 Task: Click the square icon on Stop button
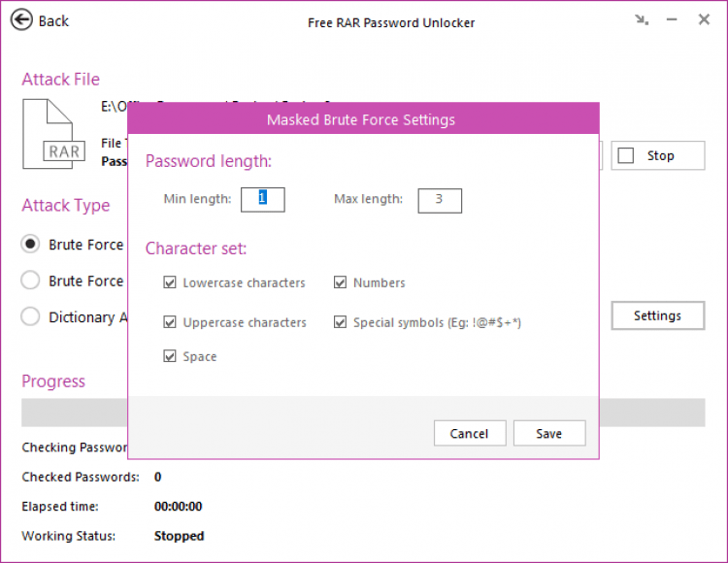click(x=626, y=155)
